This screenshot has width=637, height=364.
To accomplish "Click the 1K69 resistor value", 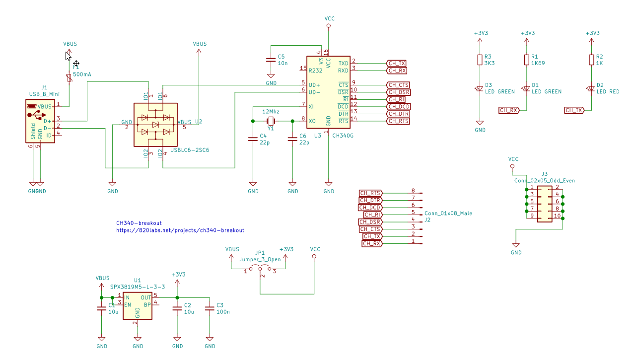I will [x=538, y=64].
